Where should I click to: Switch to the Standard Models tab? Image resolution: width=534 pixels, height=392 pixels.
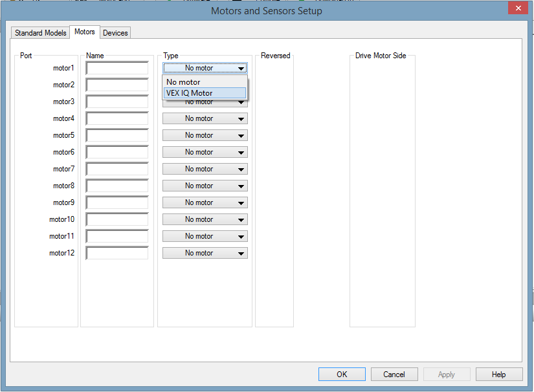pos(41,32)
